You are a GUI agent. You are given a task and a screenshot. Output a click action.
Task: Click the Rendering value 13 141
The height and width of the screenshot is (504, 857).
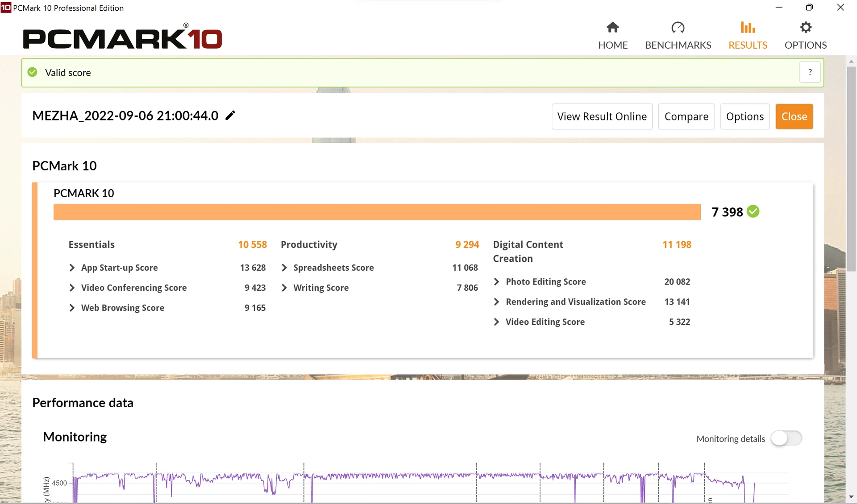tap(677, 302)
